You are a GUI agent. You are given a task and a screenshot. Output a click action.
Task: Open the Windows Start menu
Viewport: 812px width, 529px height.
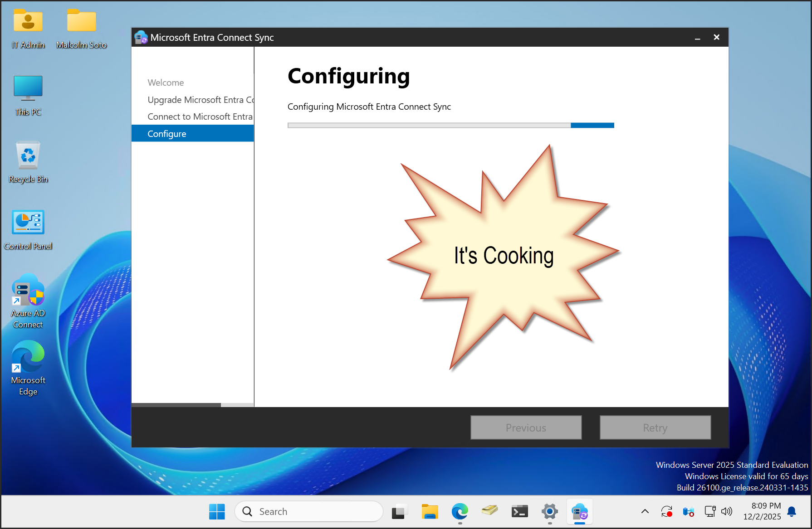[x=217, y=511]
